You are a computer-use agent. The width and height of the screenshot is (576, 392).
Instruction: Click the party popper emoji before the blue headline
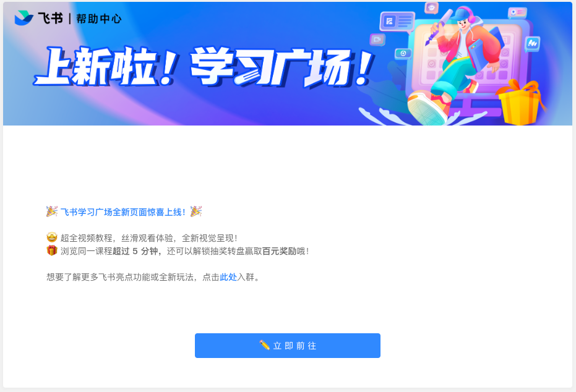tap(52, 211)
